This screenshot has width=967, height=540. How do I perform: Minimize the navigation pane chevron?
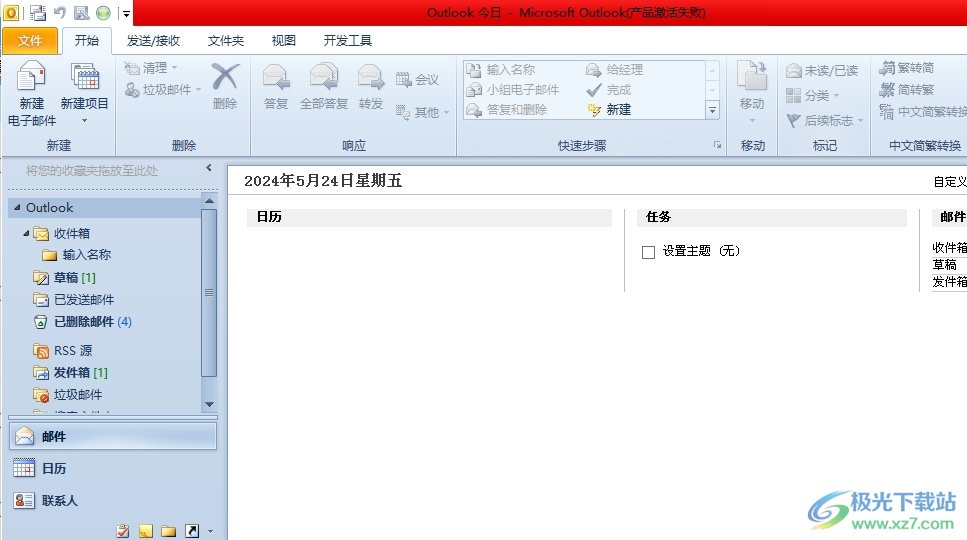208,168
